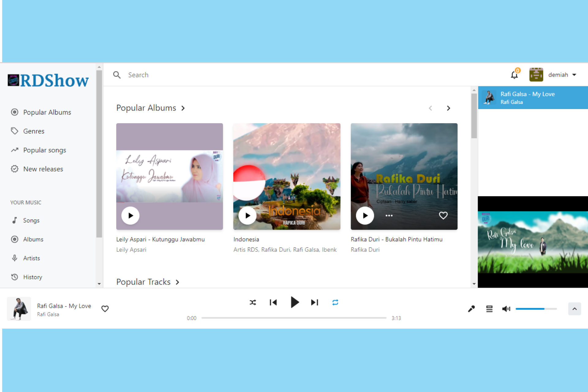Screen dimensions: 588x392
Task: Open the lyrics microphone icon
Action: click(x=471, y=309)
